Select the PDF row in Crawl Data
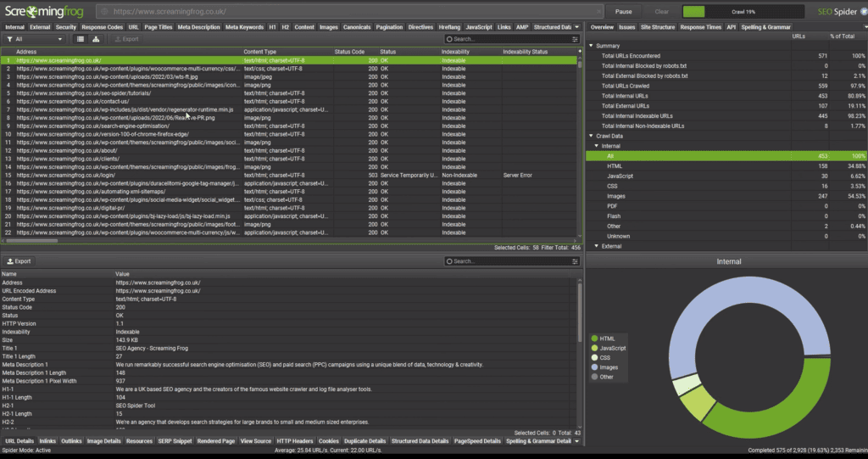The image size is (868, 459). tap(726, 205)
